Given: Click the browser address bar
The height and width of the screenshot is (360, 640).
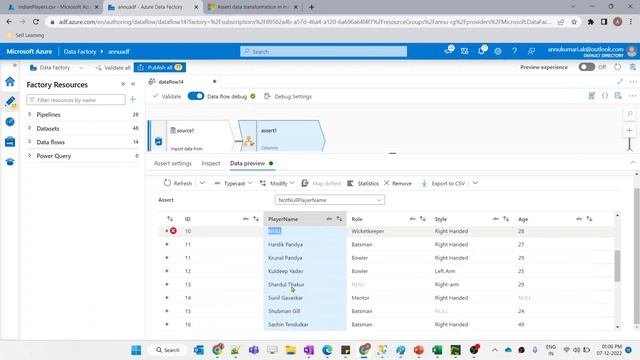Looking at the screenshot, I should [x=304, y=22].
